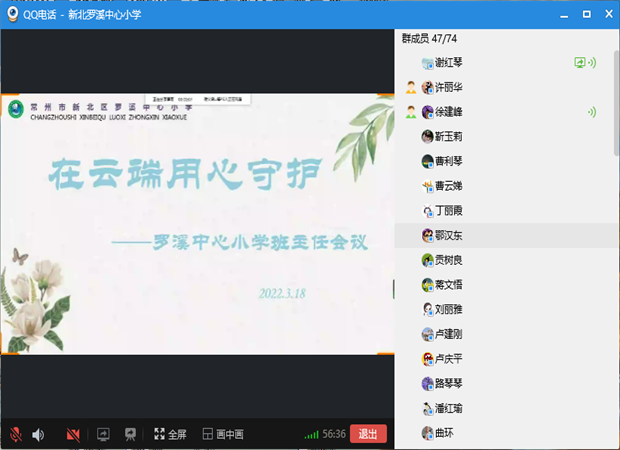
Task: Click the member list scrollbar
Action: point(616,103)
